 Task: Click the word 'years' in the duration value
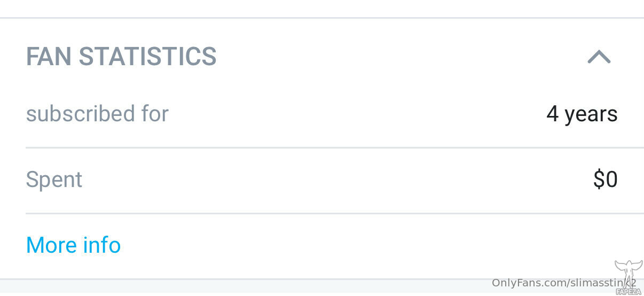[591, 115]
